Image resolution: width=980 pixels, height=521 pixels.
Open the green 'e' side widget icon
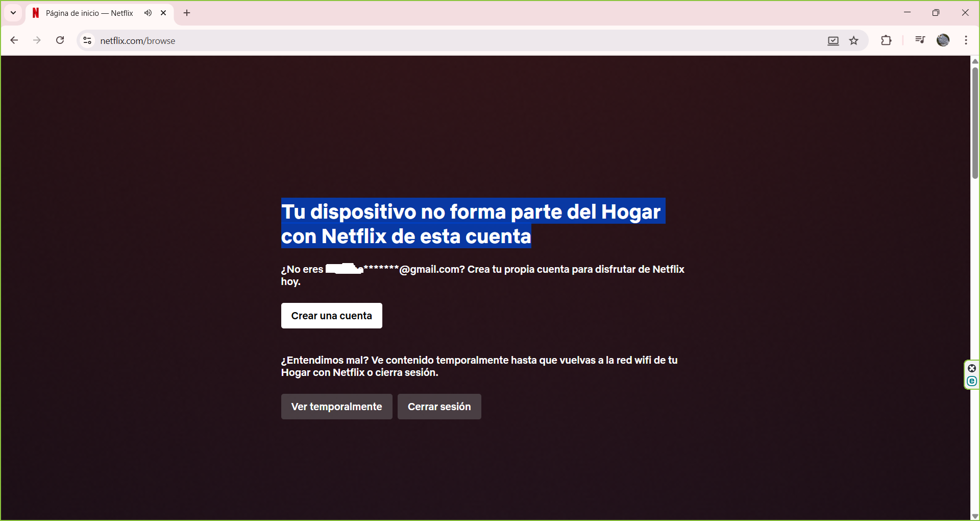(x=972, y=381)
